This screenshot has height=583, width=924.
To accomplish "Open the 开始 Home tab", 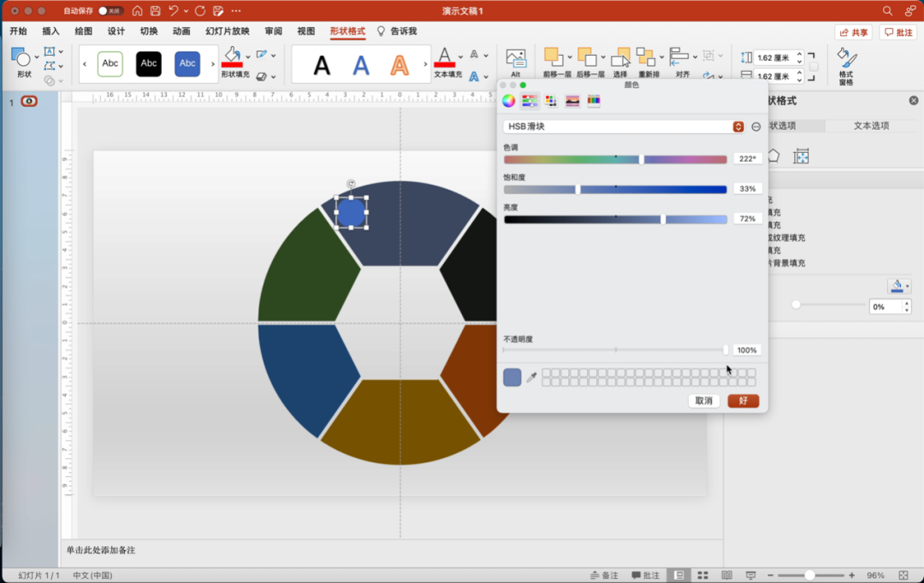I will click(18, 32).
